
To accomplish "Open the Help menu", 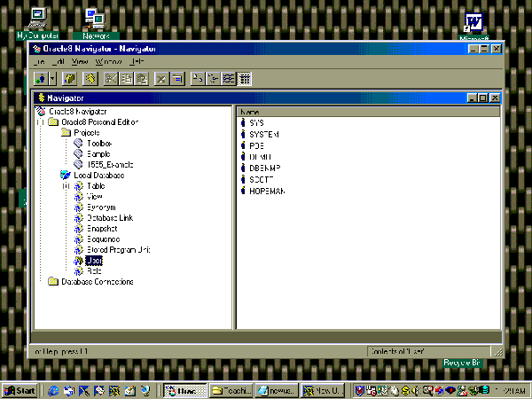I will coord(137,62).
